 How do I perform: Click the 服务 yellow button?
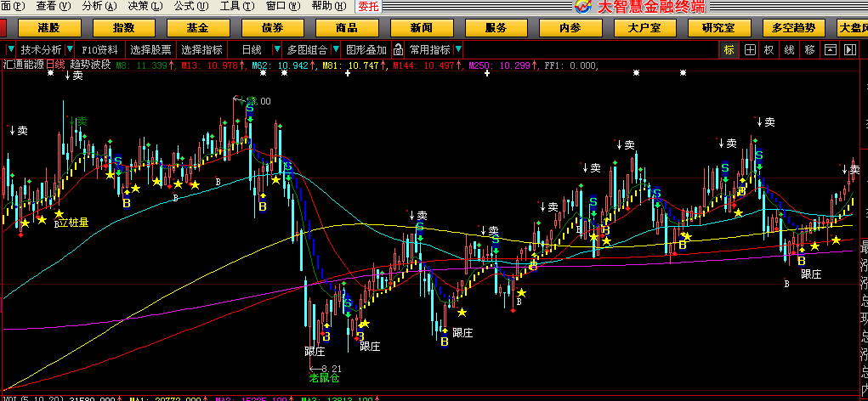(x=496, y=28)
